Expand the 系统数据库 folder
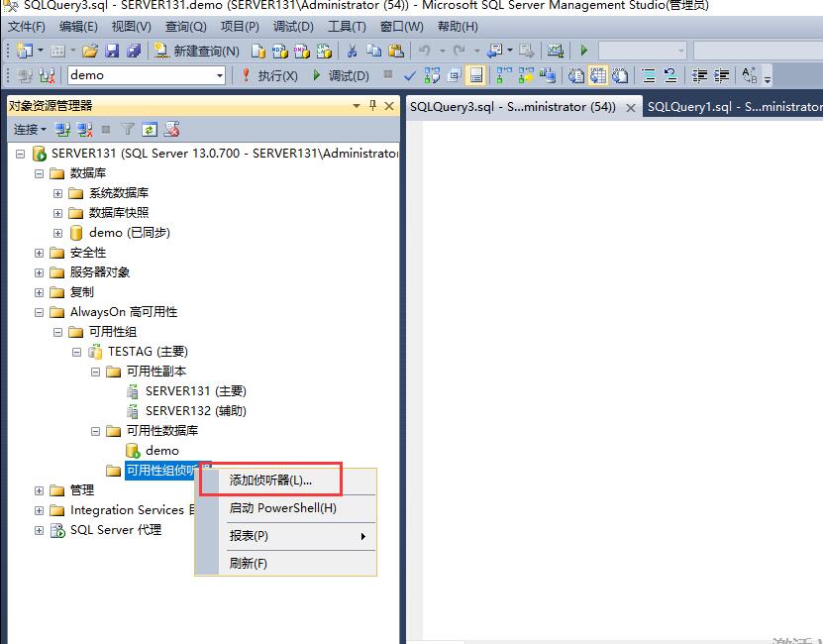823x644 pixels. point(57,193)
